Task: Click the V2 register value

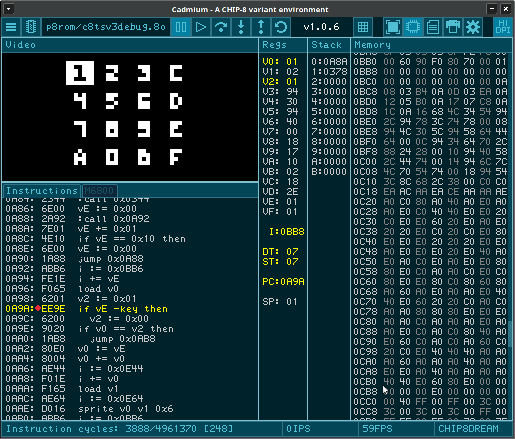Action: (292, 82)
